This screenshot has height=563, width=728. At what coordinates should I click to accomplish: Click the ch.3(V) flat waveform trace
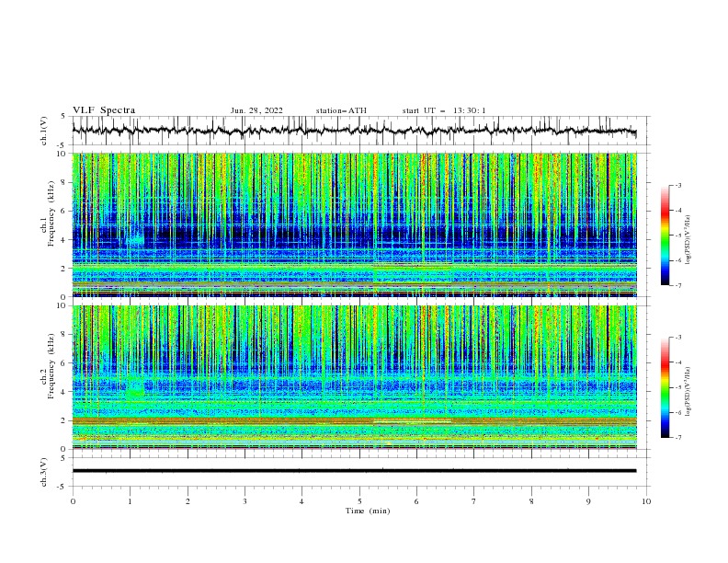coord(354,471)
